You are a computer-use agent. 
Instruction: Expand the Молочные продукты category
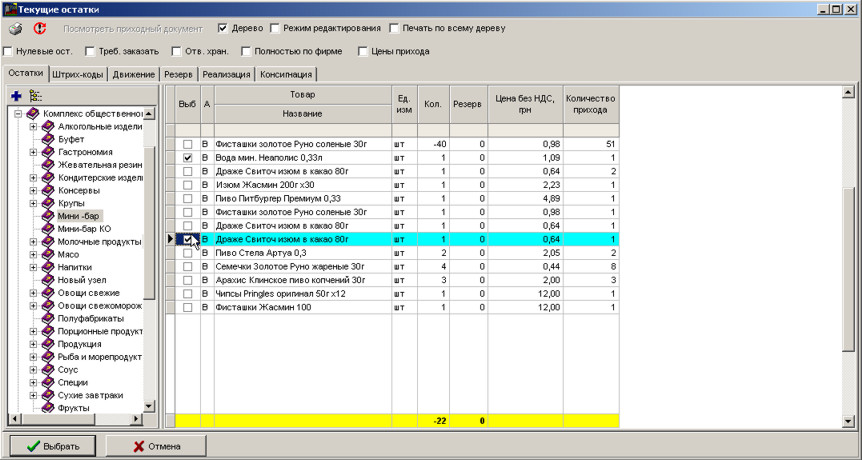pos(33,242)
